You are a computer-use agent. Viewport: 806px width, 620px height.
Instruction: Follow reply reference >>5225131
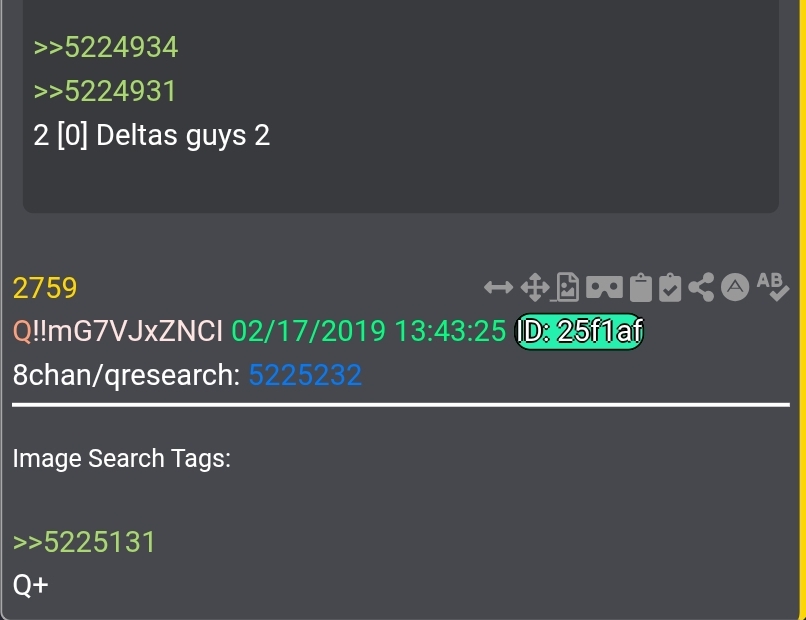(85, 543)
